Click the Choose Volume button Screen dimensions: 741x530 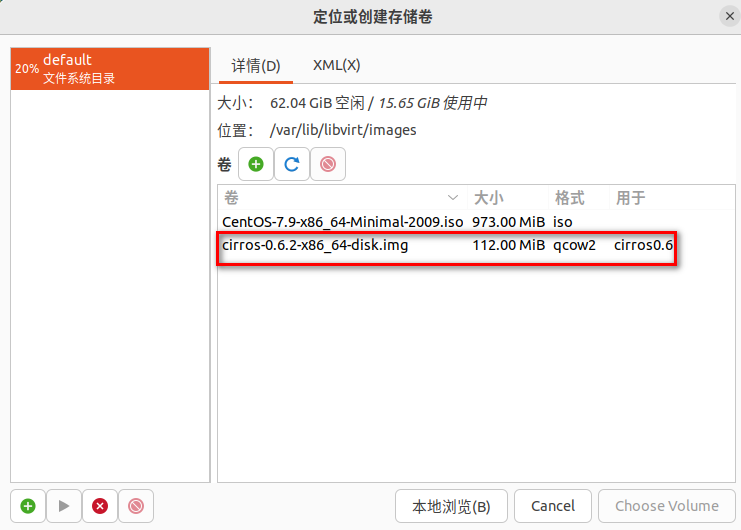(666, 506)
